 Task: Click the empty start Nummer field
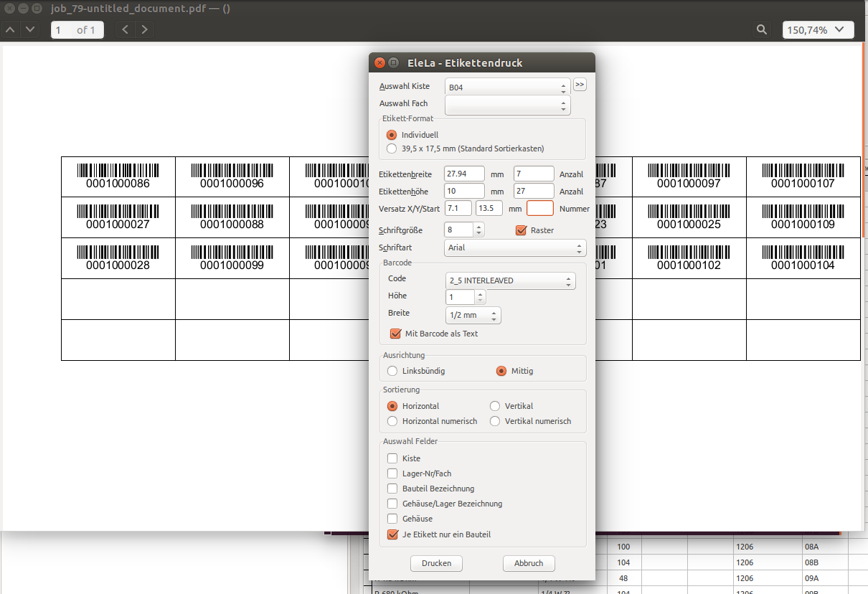[540, 208]
